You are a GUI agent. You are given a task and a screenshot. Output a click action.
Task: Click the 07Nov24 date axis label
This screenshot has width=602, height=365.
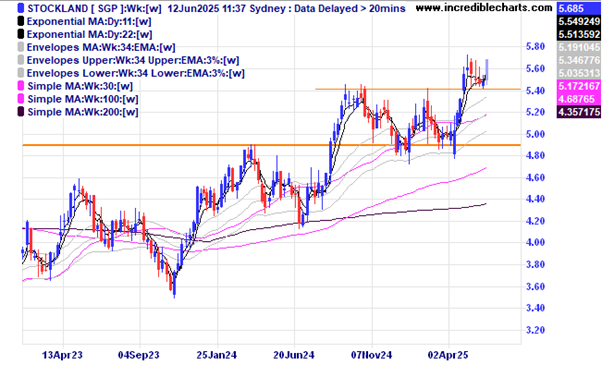[x=371, y=355]
